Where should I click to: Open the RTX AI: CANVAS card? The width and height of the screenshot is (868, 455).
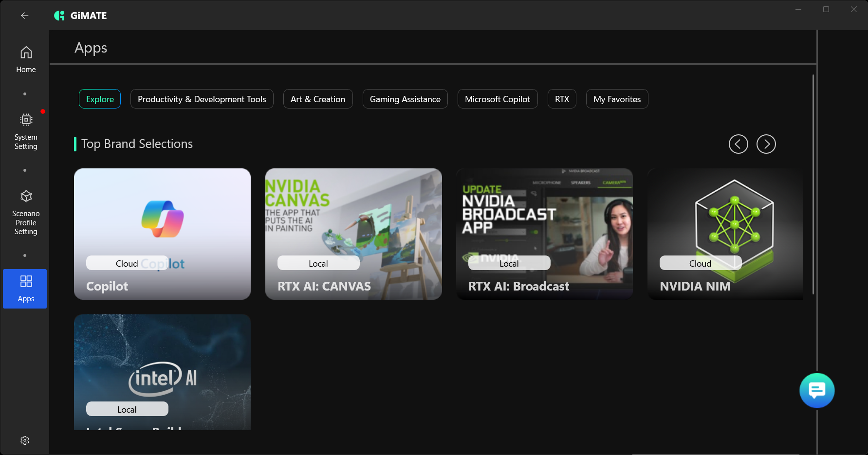pyautogui.click(x=353, y=234)
